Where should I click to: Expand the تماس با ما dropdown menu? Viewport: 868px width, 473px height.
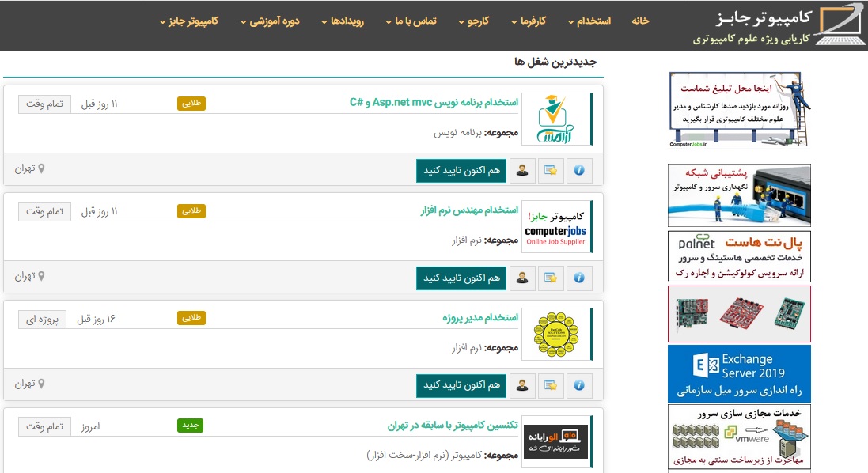(411, 21)
